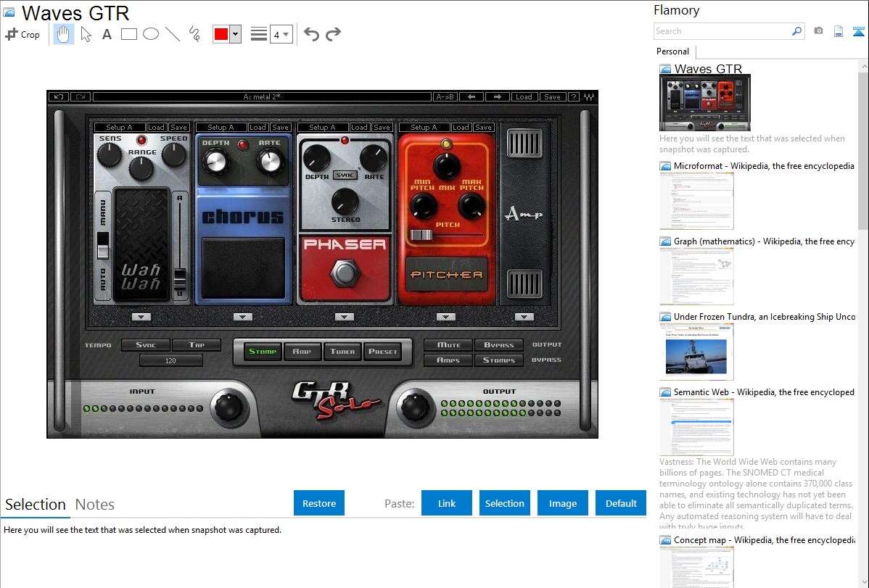
Task: Paste as Link
Action: (447, 503)
